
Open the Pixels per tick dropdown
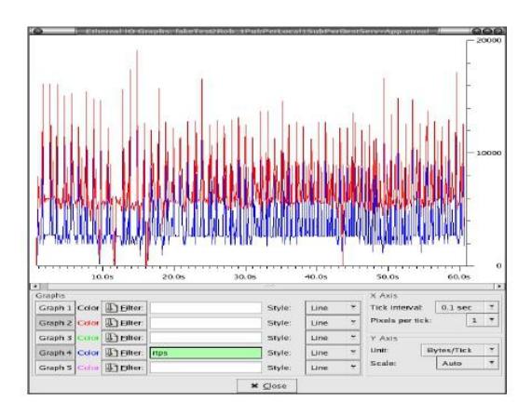pyautogui.click(x=483, y=320)
